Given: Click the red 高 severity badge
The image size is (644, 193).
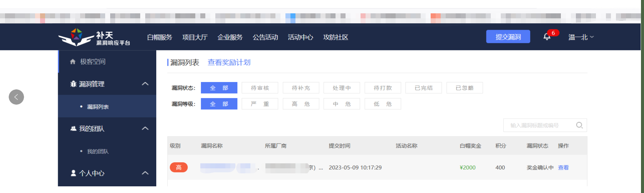Looking at the screenshot, I should 179,167.
